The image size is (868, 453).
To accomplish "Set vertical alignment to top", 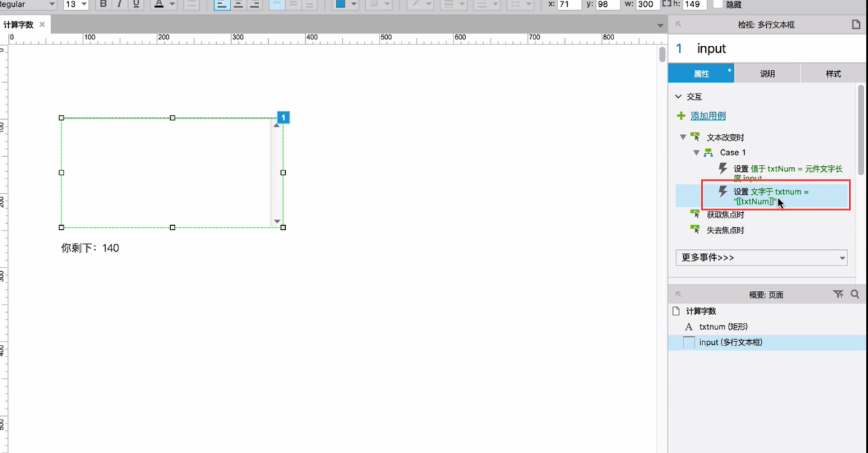I will [x=276, y=4].
